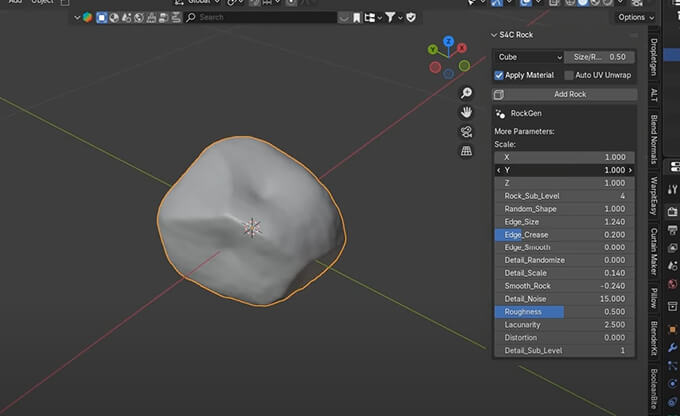The image size is (680, 416).
Task: Collapse the S4C Rock panel
Action: [495, 36]
